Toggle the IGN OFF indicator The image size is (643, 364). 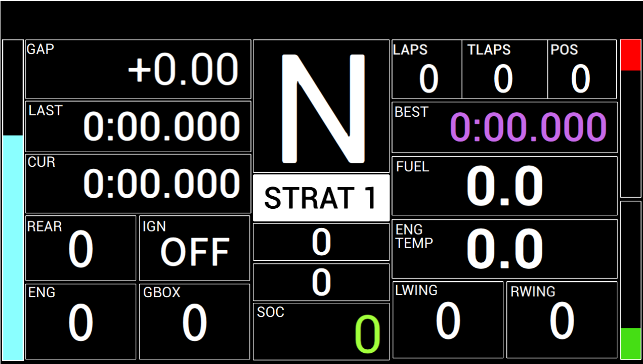click(x=195, y=248)
